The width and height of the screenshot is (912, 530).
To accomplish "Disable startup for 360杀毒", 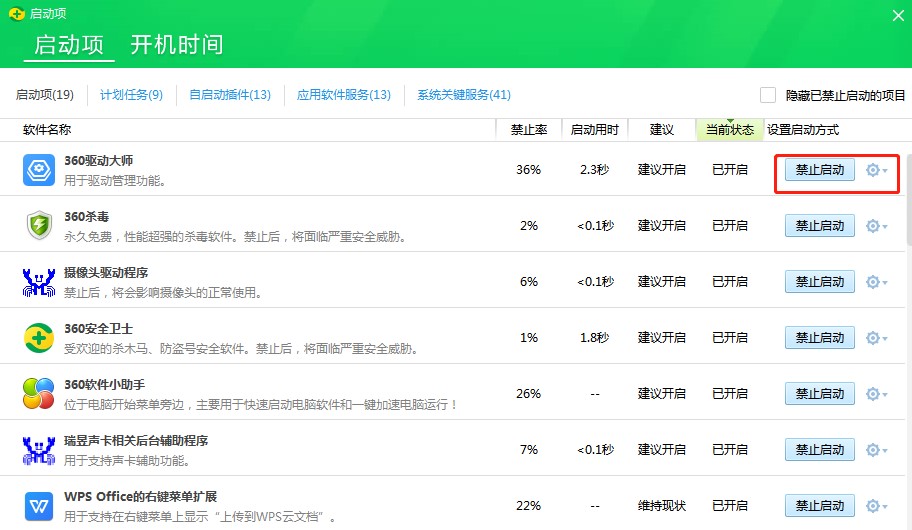I will [x=819, y=226].
